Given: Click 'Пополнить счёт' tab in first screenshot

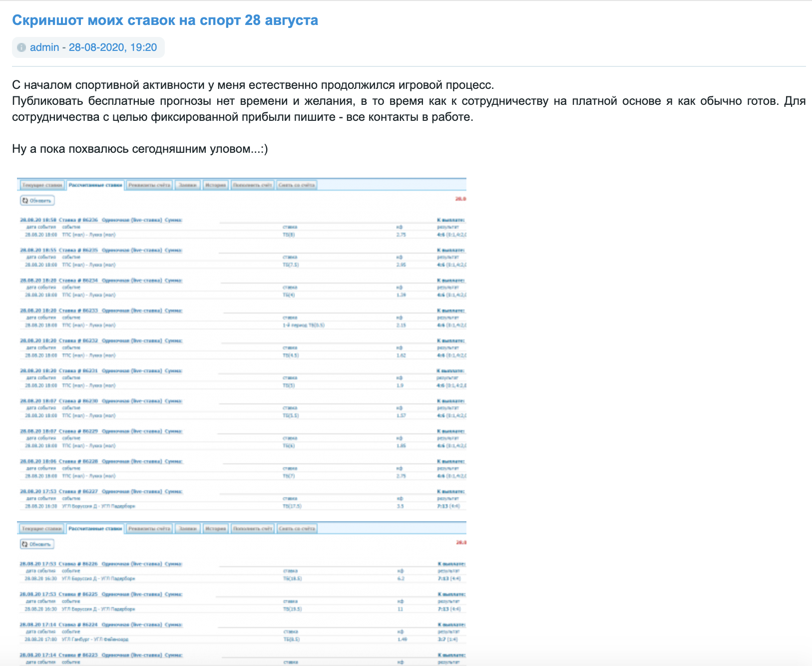Looking at the screenshot, I should click(253, 185).
